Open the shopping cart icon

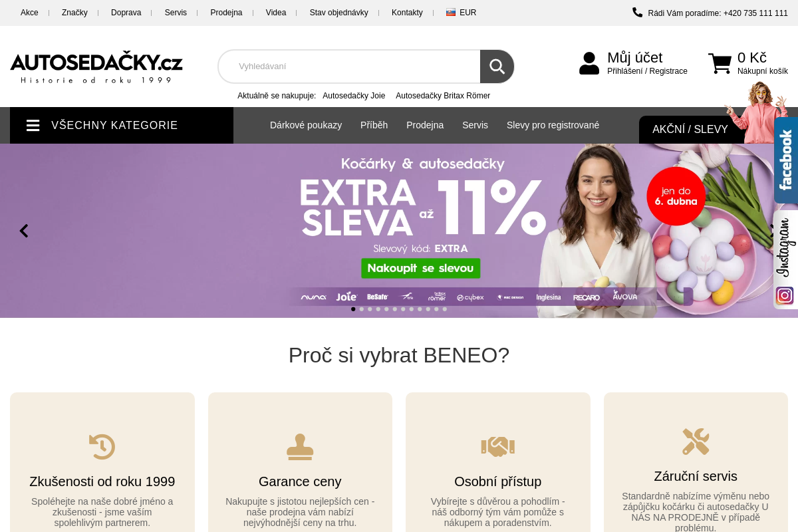pyautogui.click(x=720, y=64)
